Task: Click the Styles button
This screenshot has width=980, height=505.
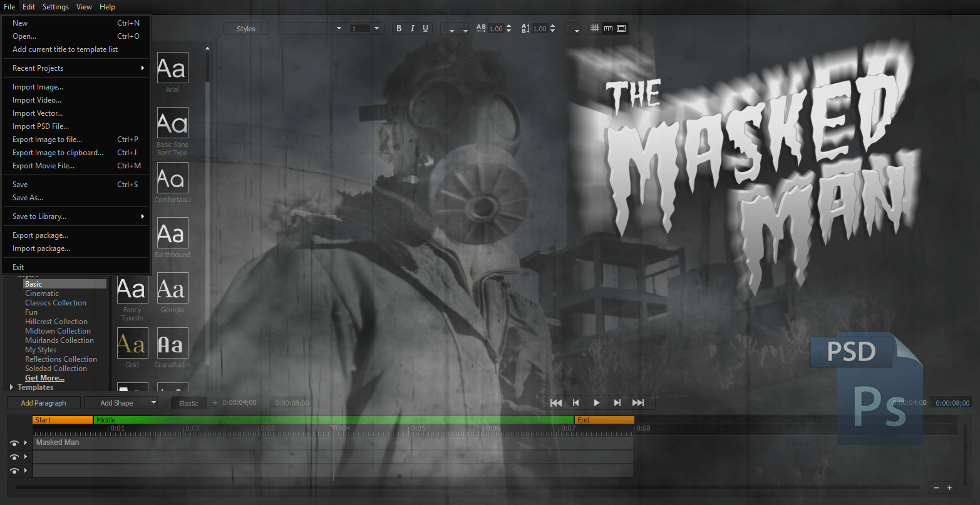Action: click(246, 29)
